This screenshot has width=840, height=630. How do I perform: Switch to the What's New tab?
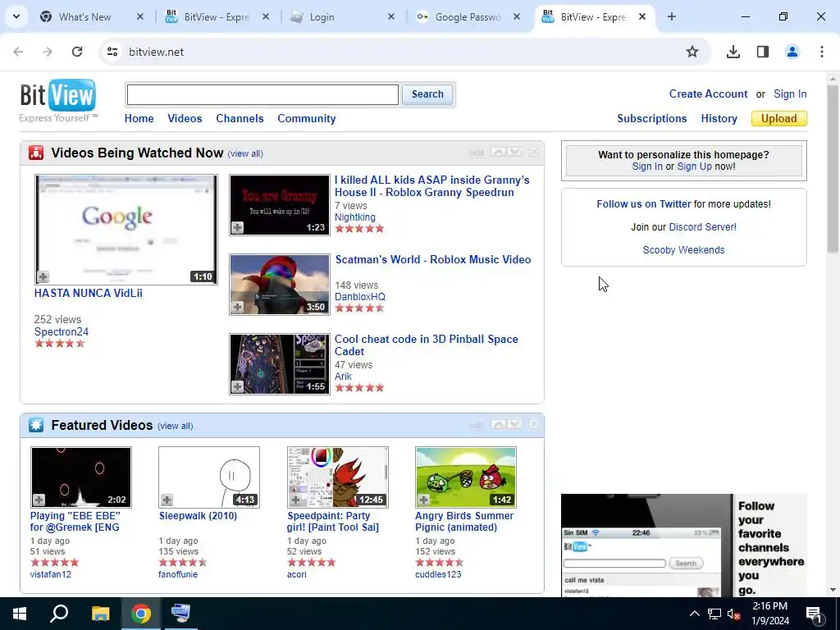click(84, 16)
